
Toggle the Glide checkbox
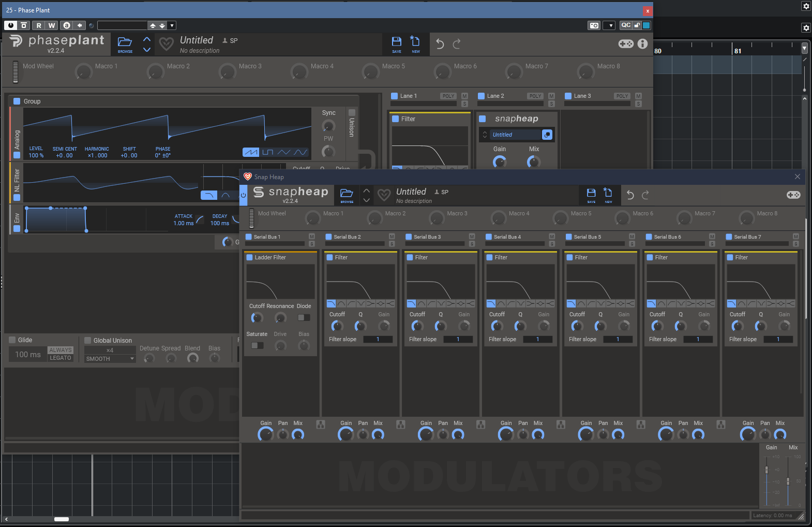point(12,340)
